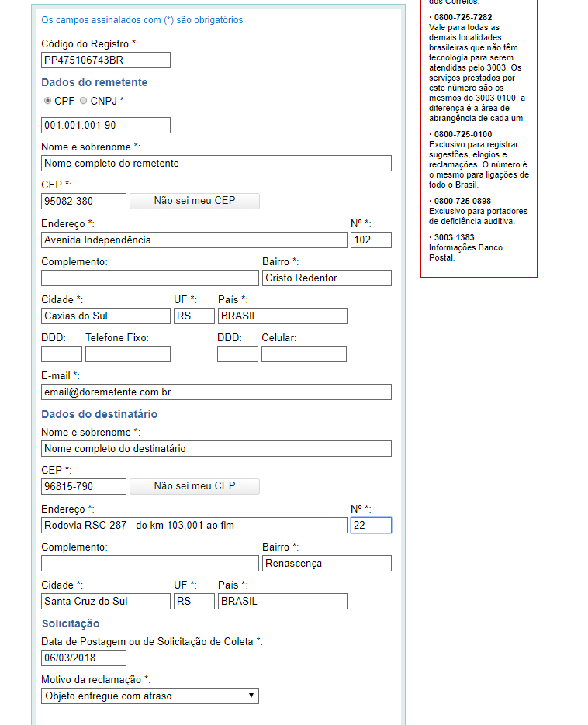Click Santa Cruz do Sul city field

(x=105, y=601)
